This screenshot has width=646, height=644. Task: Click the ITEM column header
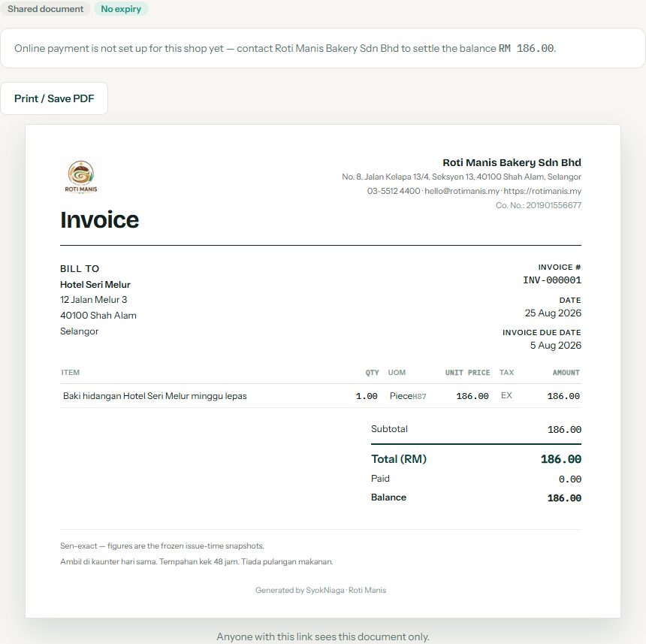(x=71, y=373)
